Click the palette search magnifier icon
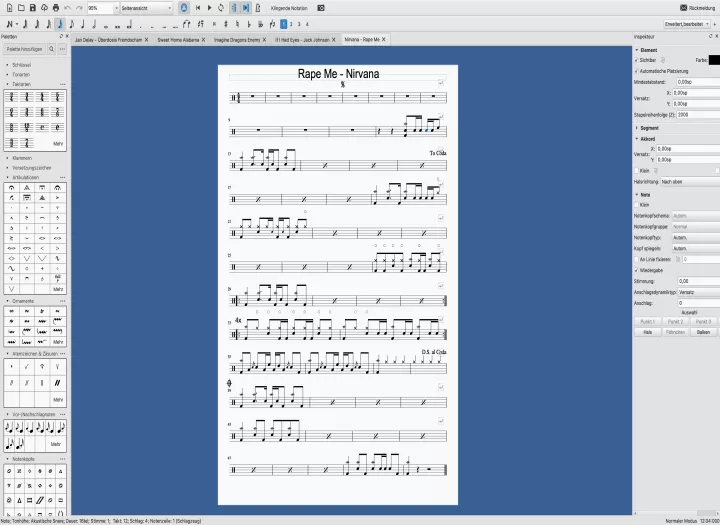The height and width of the screenshot is (525, 720). pyautogui.click(x=51, y=49)
